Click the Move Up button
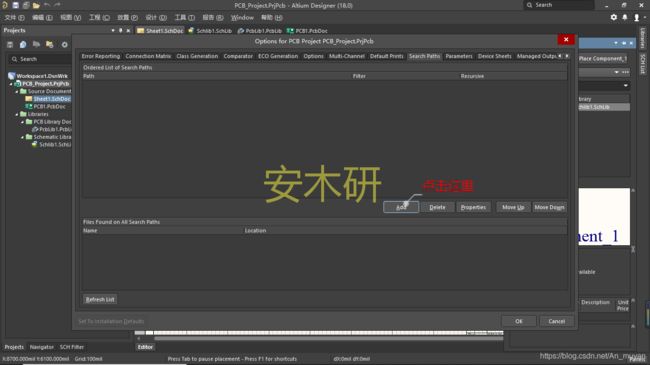The width and height of the screenshot is (650, 365). point(513,207)
